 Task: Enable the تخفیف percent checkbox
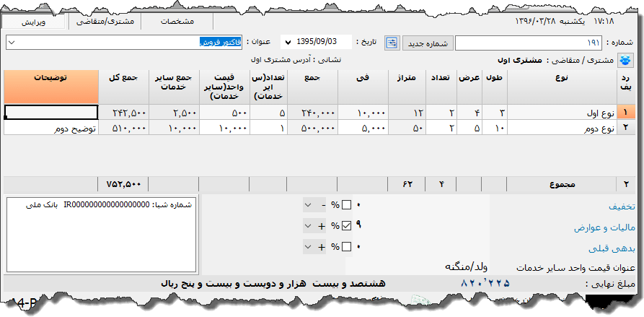(x=346, y=205)
